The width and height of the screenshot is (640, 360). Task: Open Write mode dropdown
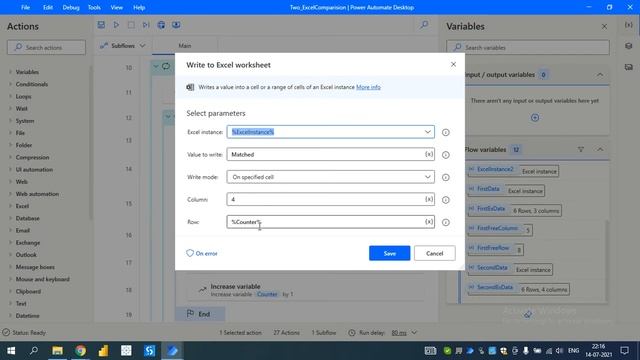pyautogui.click(x=427, y=177)
